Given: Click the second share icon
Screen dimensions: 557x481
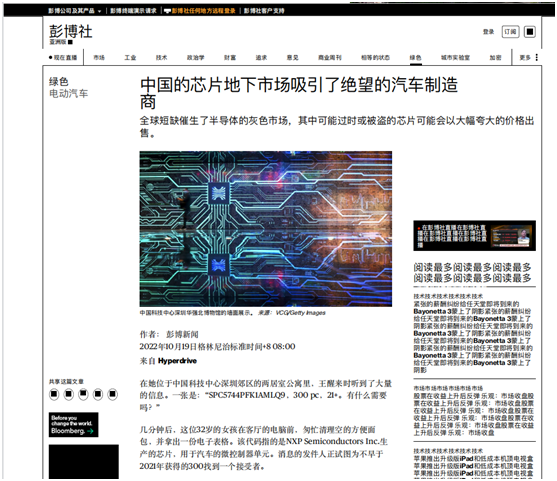Looking at the screenshot, I should (x=69, y=394).
